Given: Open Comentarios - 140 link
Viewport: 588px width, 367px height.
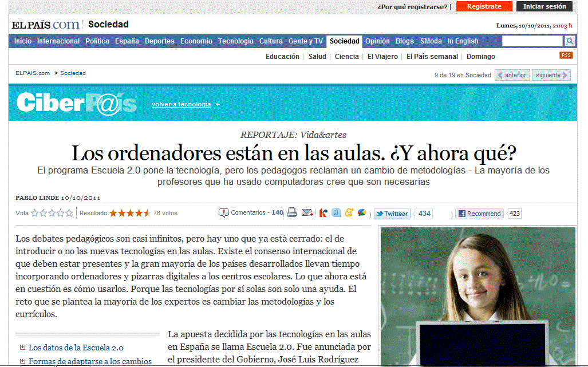Looking at the screenshot, I should pyautogui.click(x=257, y=212).
